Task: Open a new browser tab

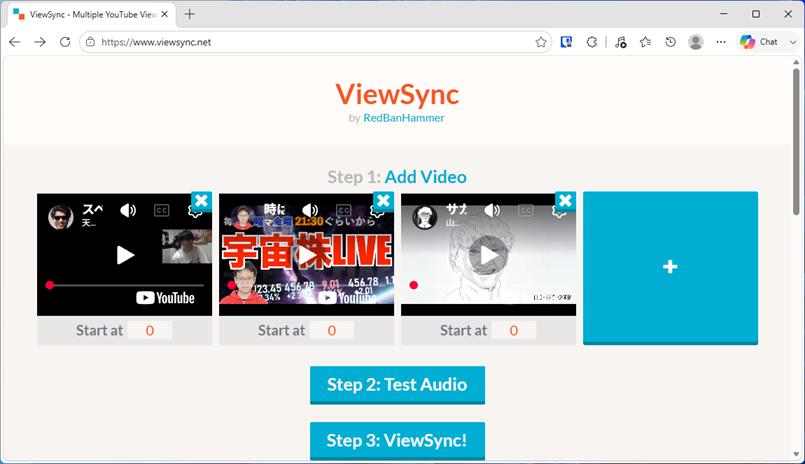Action: (x=189, y=14)
